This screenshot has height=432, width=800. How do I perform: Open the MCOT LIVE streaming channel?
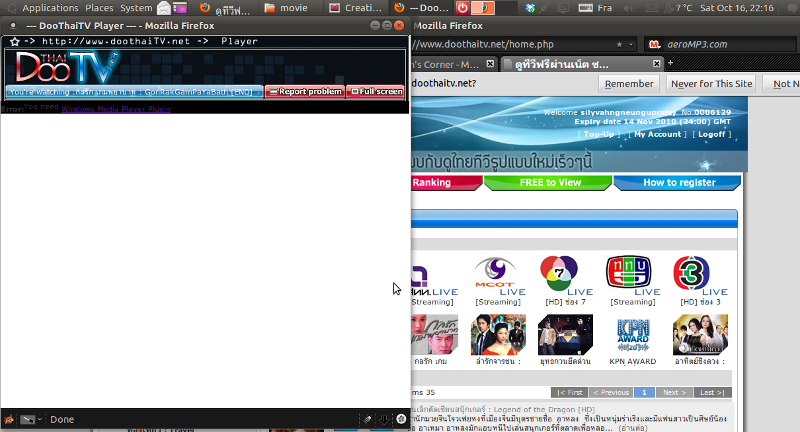(x=498, y=276)
